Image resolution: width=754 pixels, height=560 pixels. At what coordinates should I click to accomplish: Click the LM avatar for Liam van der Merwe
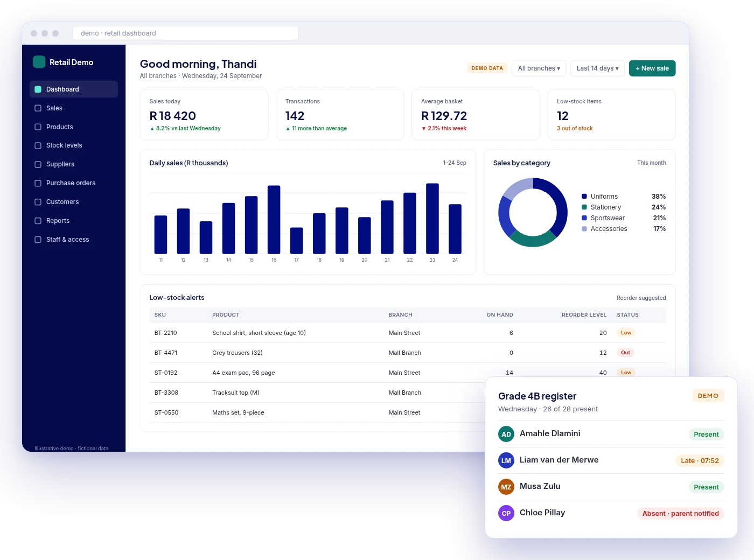[506, 460]
